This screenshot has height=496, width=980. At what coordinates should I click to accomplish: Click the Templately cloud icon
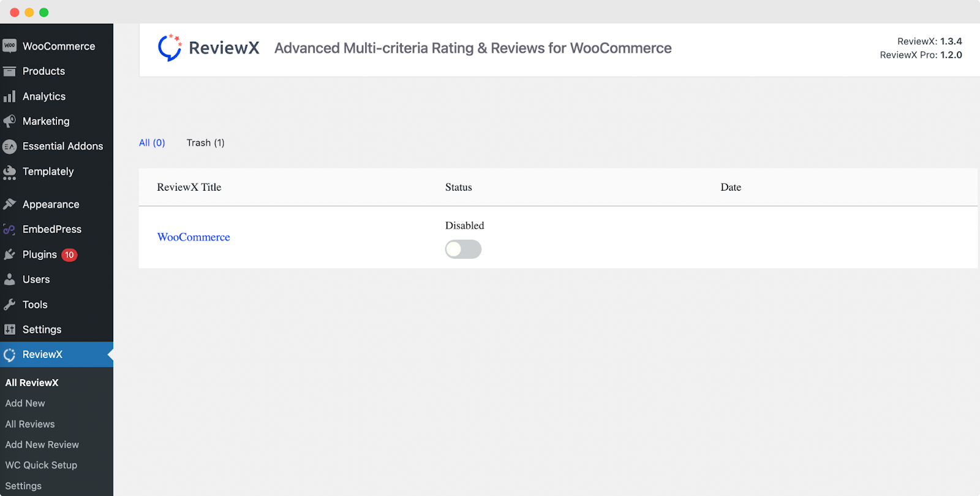tap(9, 172)
